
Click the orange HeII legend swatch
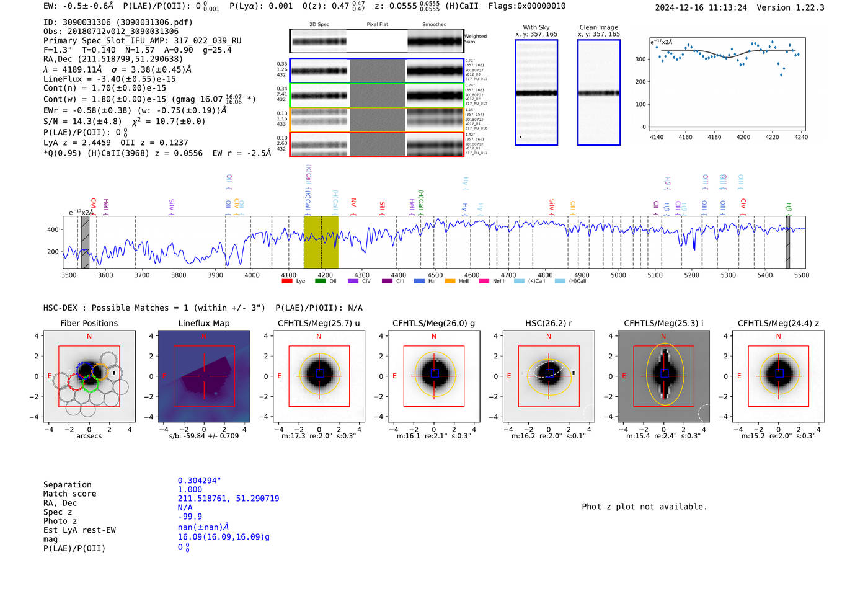[449, 281]
